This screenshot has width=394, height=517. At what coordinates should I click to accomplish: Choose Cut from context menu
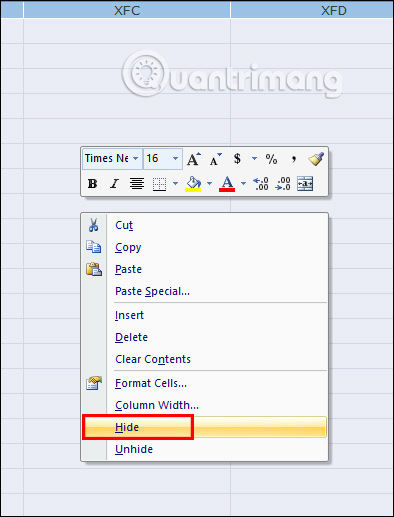(x=205, y=225)
